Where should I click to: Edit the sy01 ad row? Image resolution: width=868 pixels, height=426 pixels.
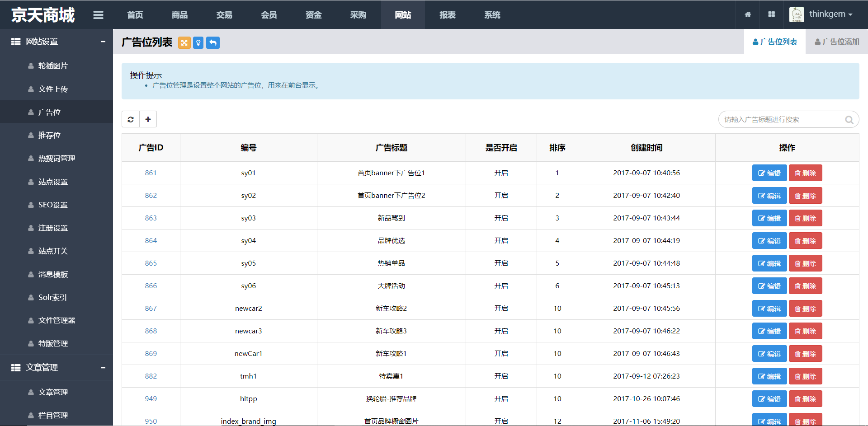(x=769, y=173)
